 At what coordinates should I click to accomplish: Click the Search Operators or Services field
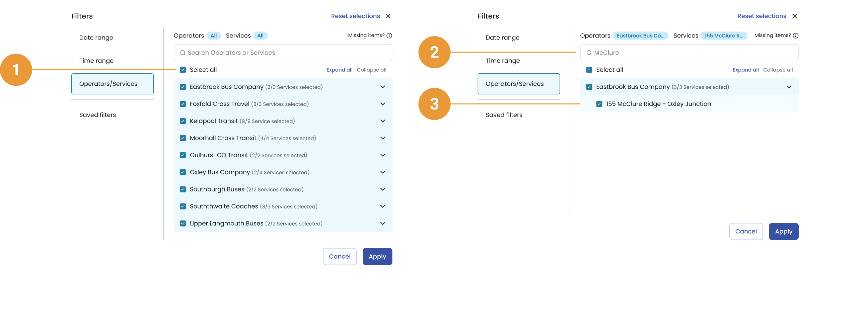tap(283, 53)
